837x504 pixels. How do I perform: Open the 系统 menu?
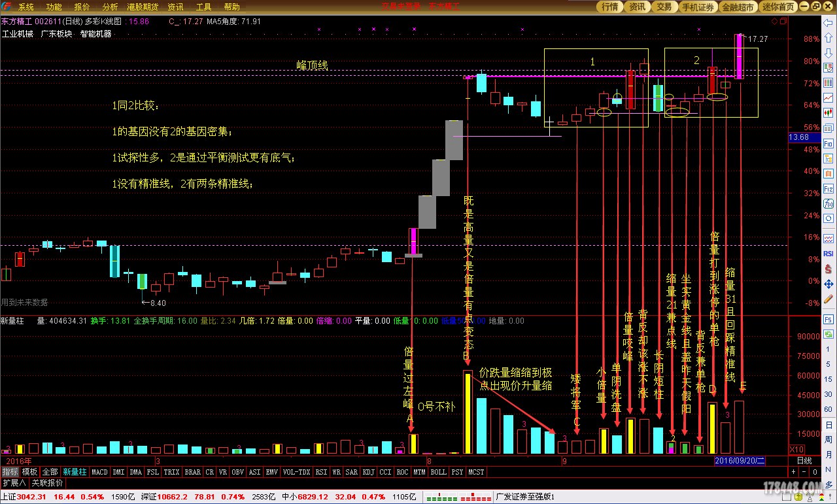pos(26,7)
